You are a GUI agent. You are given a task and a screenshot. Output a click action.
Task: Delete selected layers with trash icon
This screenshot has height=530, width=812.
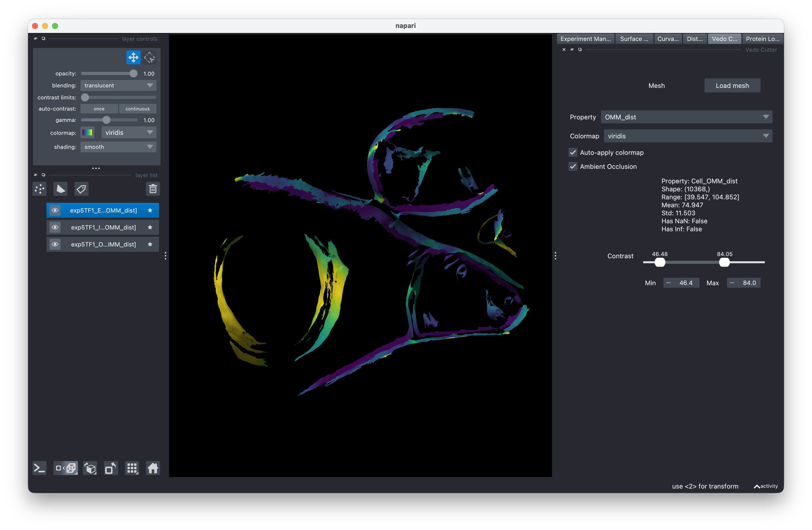153,189
